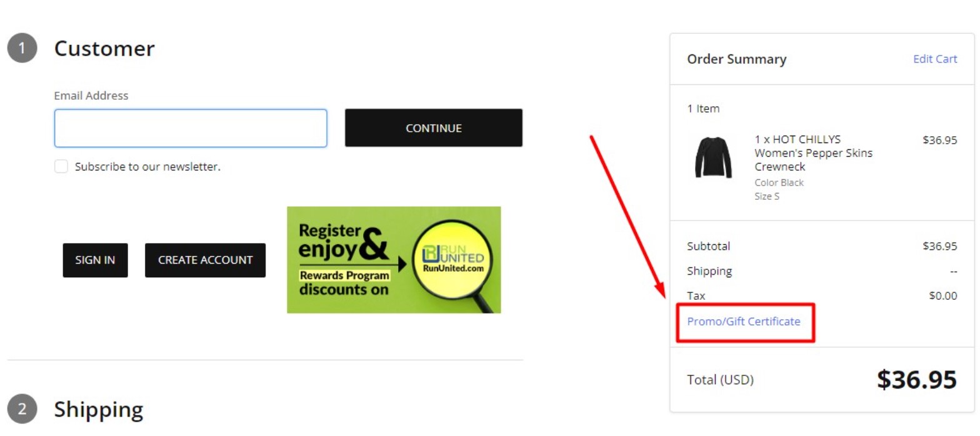This screenshot has height=436, width=980.
Task: Click the Email Address label
Action: [91, 96]
